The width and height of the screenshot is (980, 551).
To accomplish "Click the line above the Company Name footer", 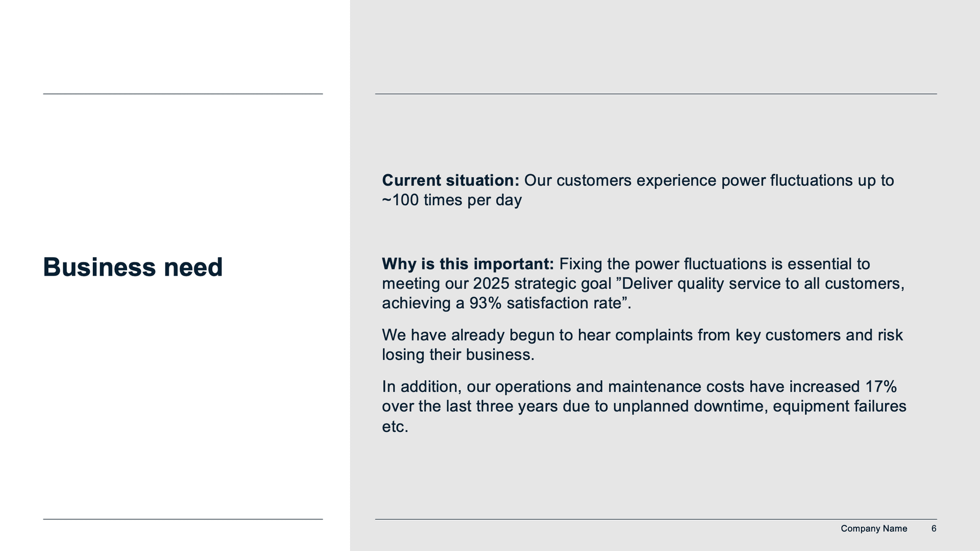I will pyautogui.click(x=655, y=519).
